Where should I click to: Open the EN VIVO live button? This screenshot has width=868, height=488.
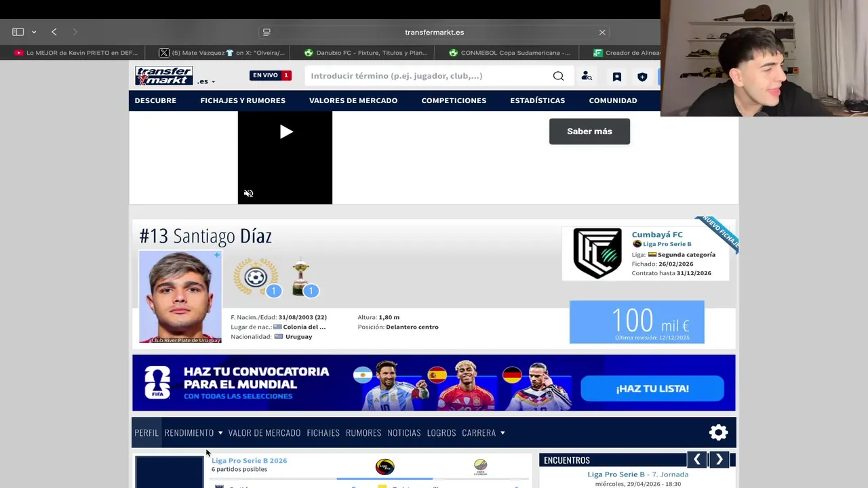[271, 75]
